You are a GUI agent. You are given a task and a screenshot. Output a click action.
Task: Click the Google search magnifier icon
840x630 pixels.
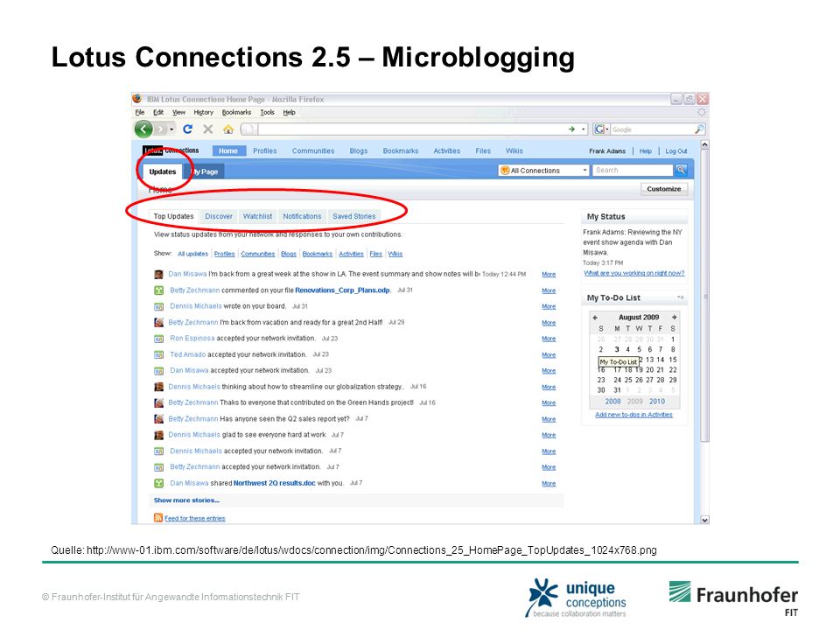tap(699, 129)
